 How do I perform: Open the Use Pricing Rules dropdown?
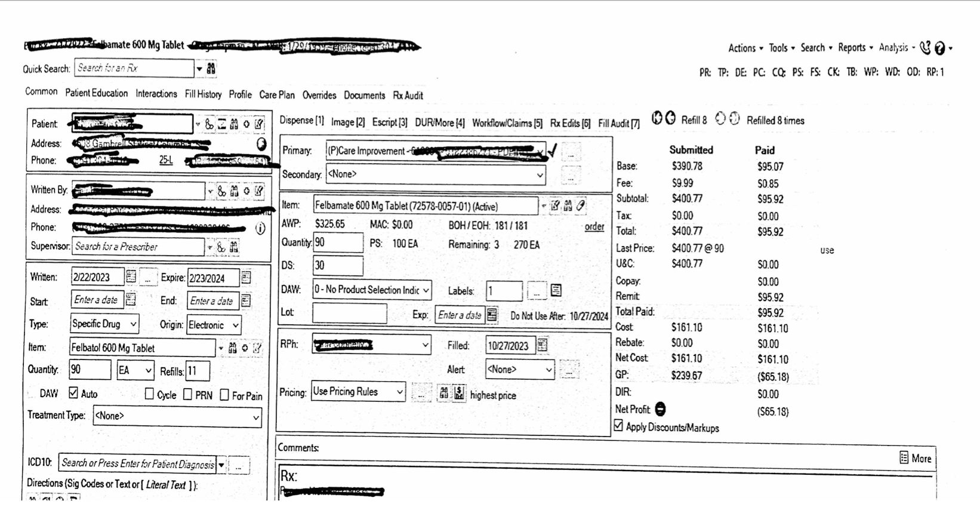pos(399,392)
